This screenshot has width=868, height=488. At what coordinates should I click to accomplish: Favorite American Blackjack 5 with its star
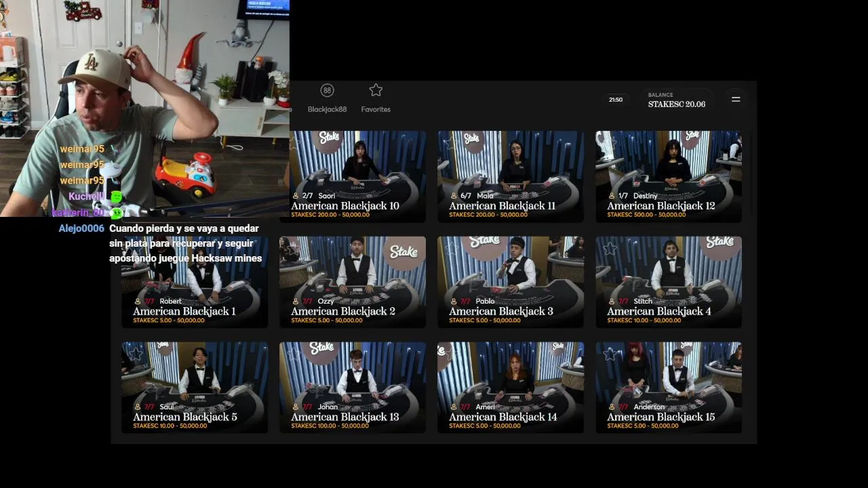(x=136, y=354)
